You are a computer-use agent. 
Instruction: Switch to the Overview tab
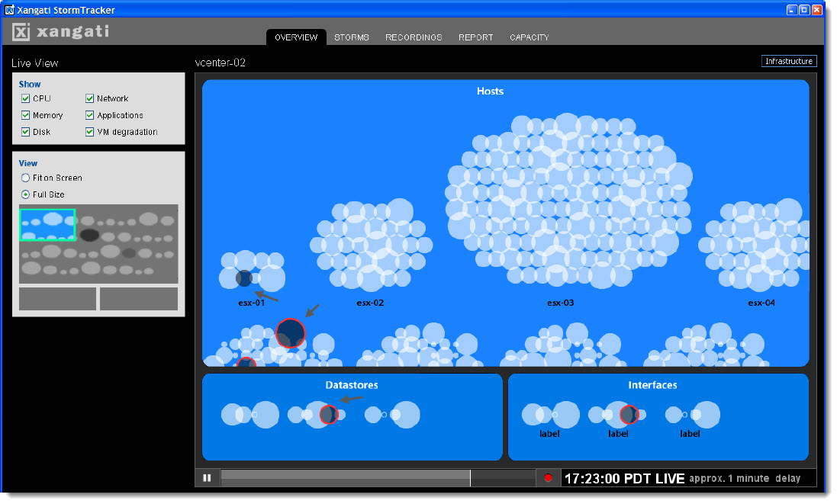pyautogui.click(x=296, y=37)
